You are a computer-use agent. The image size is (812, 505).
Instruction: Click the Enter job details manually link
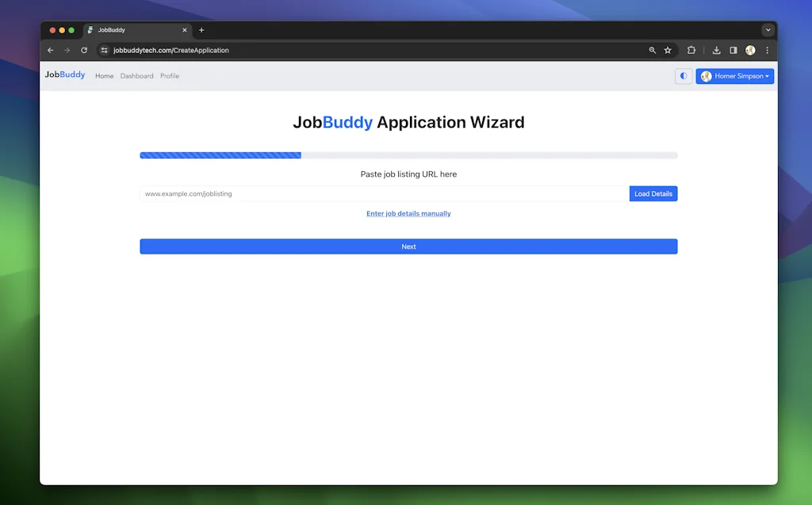(x=408, y=213)
